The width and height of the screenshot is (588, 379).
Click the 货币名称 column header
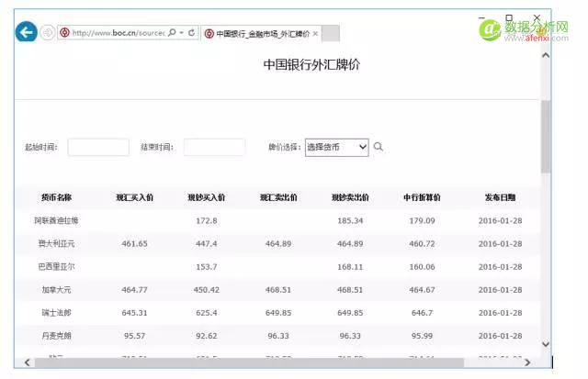tap(56, 197)
